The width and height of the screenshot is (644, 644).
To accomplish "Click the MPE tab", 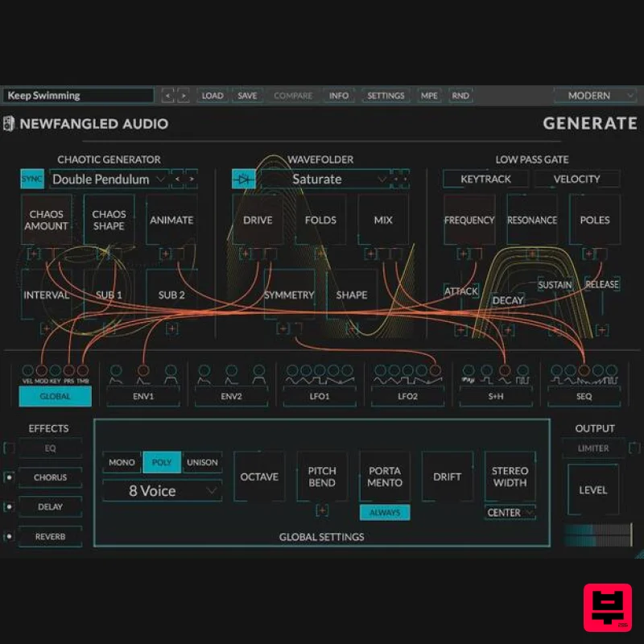I will pos(429,95).
